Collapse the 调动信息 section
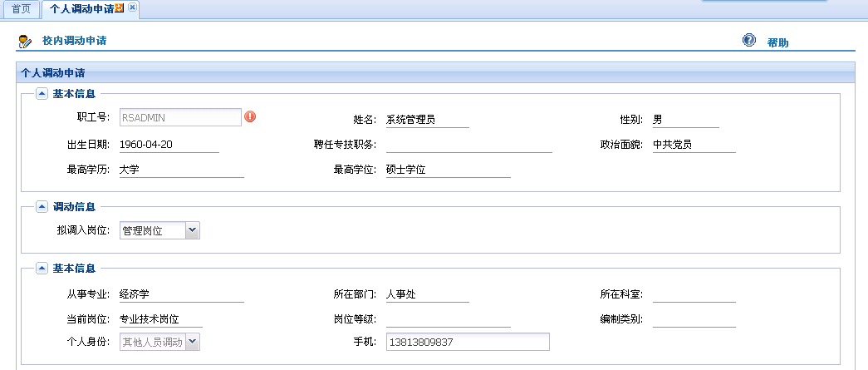The height and width of the screenshot is (370, 868). point(42,206)
